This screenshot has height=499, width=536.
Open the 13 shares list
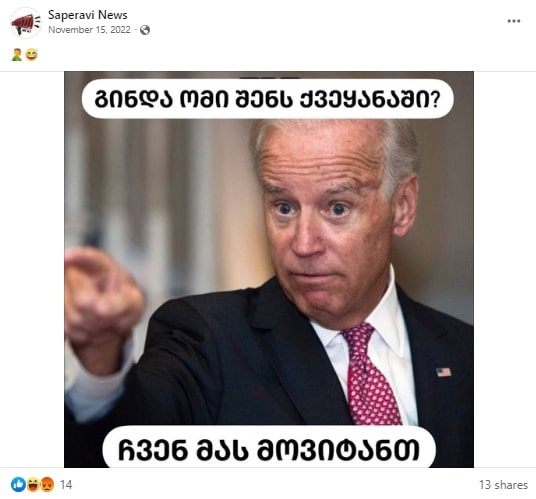coord(503,485)
